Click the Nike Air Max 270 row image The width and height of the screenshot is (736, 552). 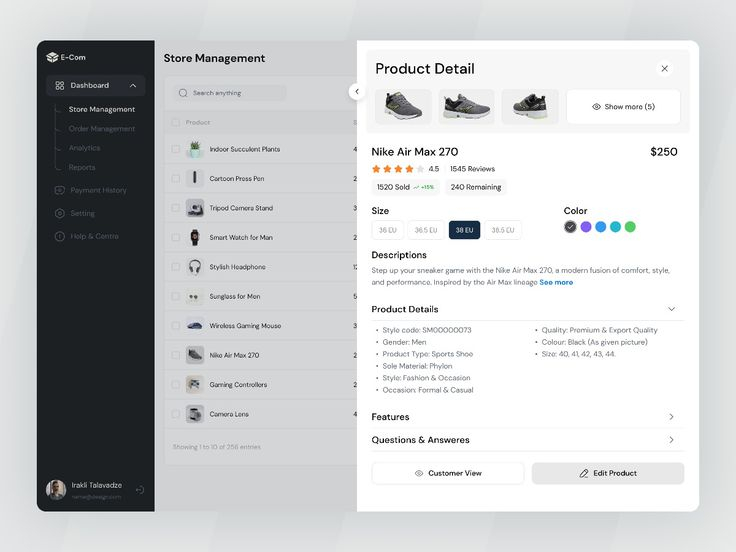195,355
